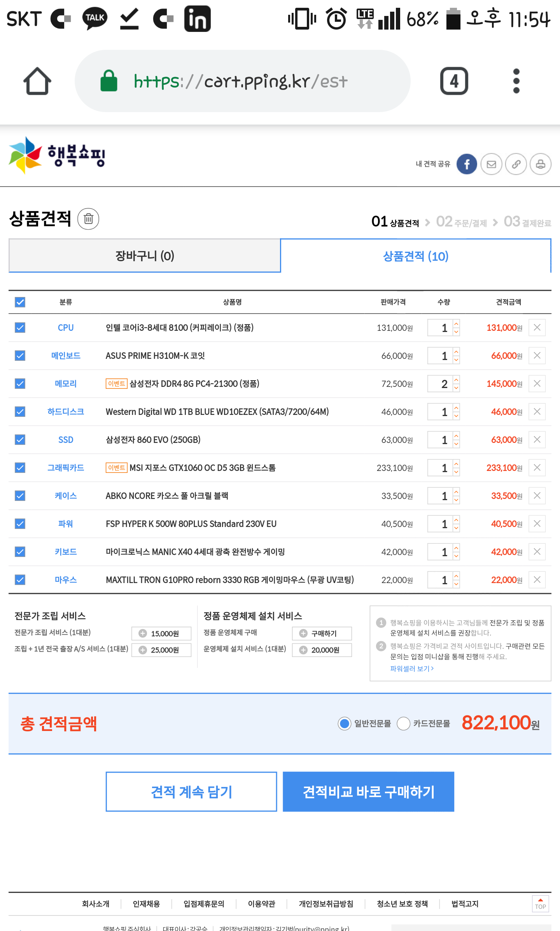Toggle the 하드디스크 row checkbox
The width and height of the screenshot is (560, 931).
click(20, 412)
